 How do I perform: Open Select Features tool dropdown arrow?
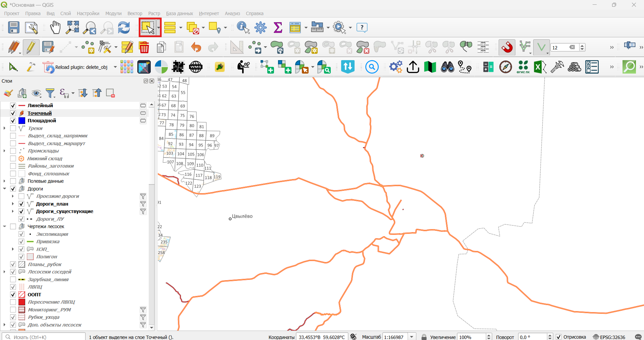(x=158, y=28)
